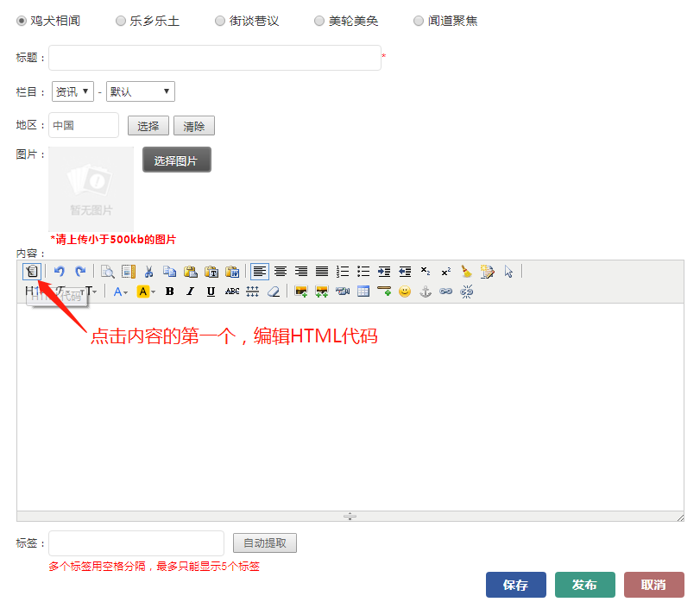The image size is (700, 602).
Task: Expand the 默认 subcategory dropdown
Action: point(140,91)
